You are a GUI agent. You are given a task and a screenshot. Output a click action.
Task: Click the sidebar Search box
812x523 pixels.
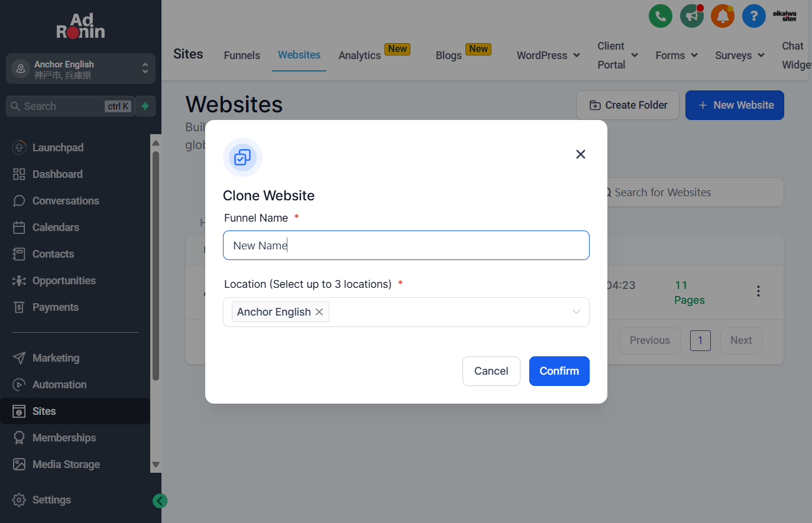click(70, 106)
